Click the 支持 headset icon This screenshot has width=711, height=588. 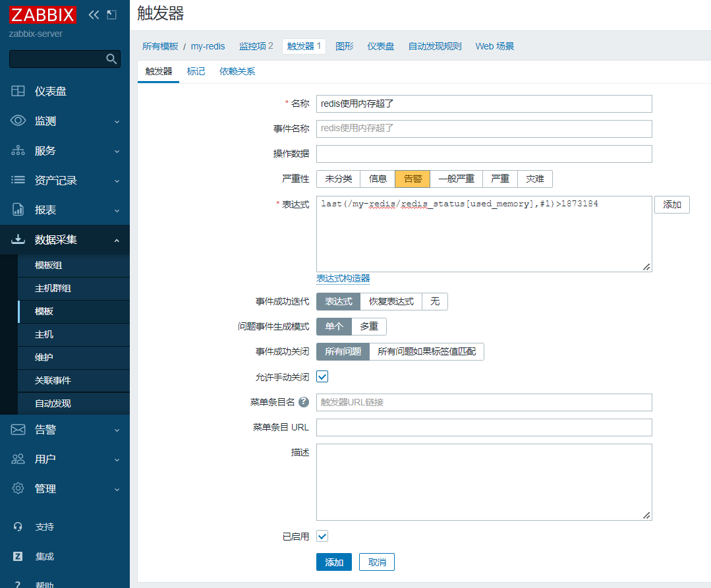point(18,527)
